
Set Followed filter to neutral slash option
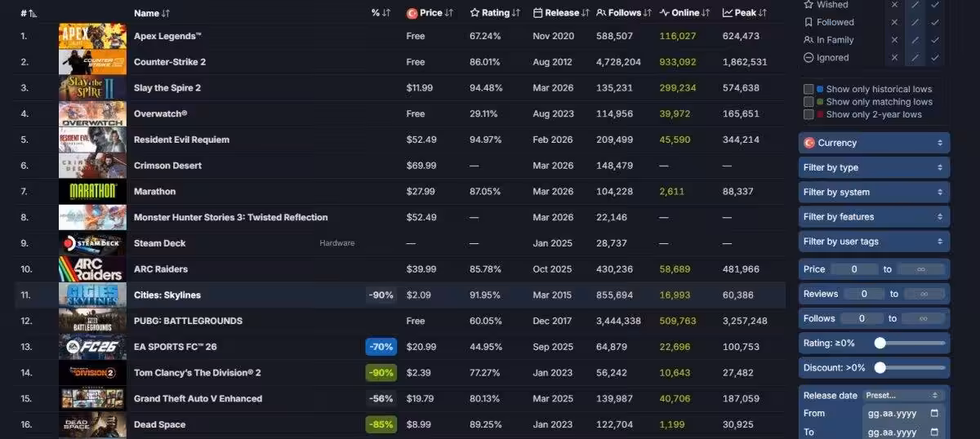pyautogui.click(x=915, y=22)
